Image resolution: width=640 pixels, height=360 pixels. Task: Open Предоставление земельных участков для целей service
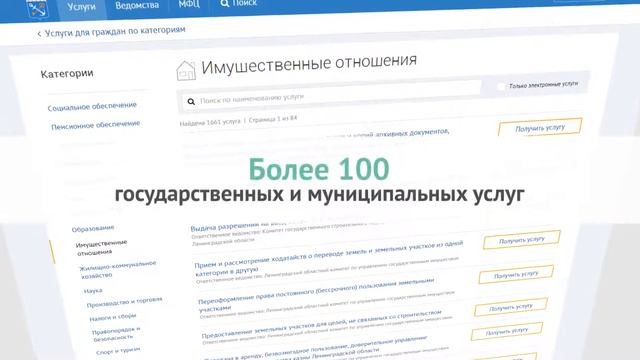(321, 323)
